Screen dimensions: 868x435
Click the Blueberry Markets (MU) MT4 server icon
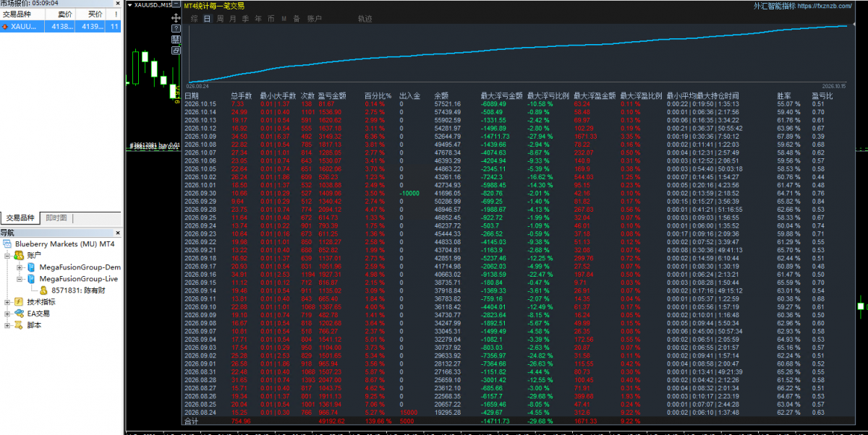pyautogui.click(x=7, y=244)
